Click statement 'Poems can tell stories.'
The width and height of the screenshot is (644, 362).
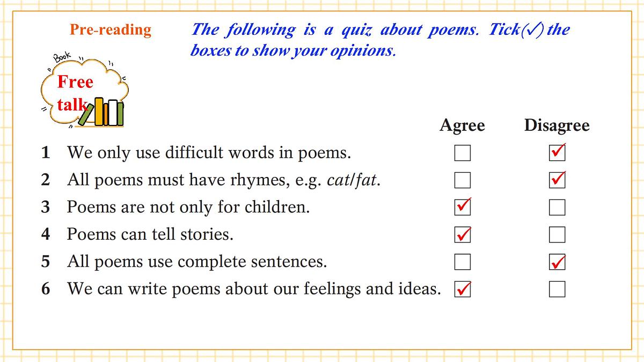tap(150, 234)
